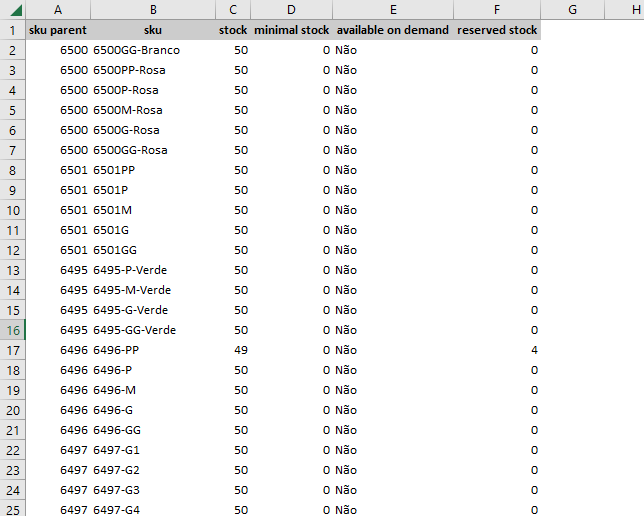Click sku parent 6495 in row 13
The image size is (644, 516).
[58, 270]
